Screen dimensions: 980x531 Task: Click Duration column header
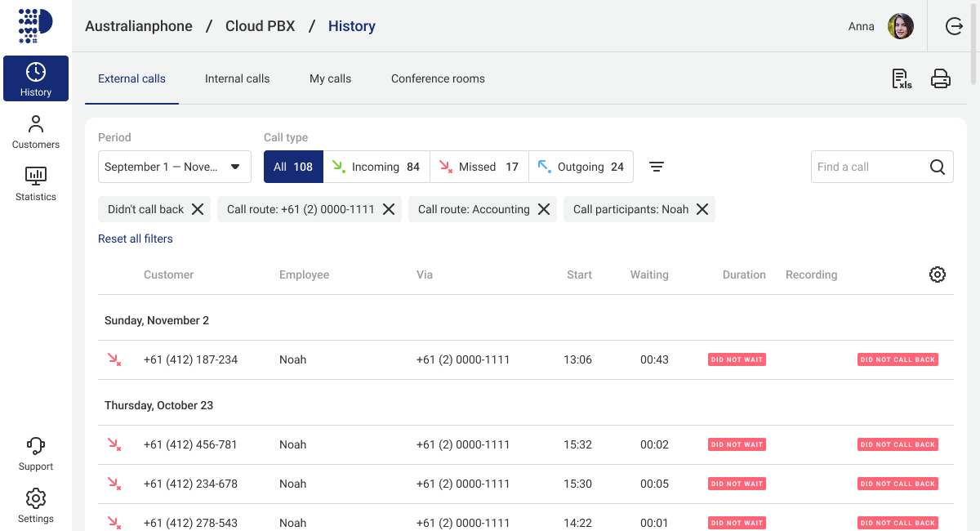coord(744,274)
